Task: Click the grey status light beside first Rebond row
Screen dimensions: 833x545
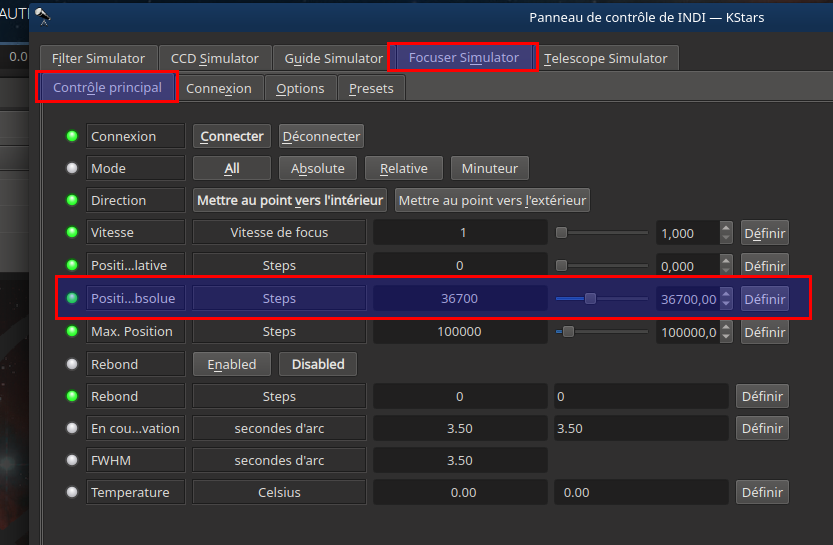Action: [x=72, y=364]
